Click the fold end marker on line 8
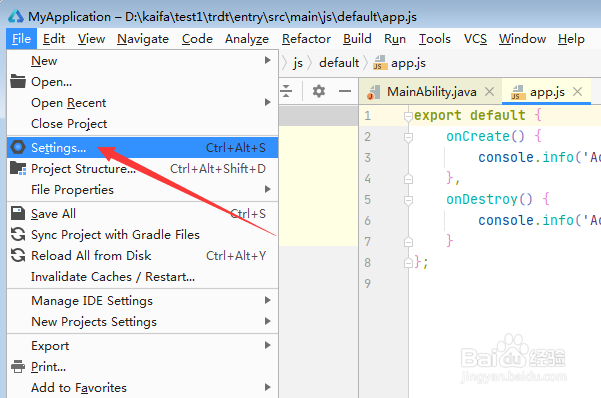The image size is (601, 398). pyautogui.click(x=409, y=263)
